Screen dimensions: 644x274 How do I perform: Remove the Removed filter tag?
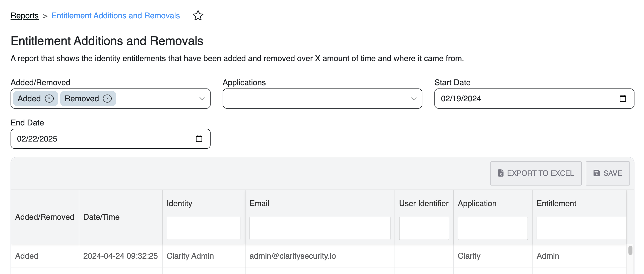click(107, 99)
